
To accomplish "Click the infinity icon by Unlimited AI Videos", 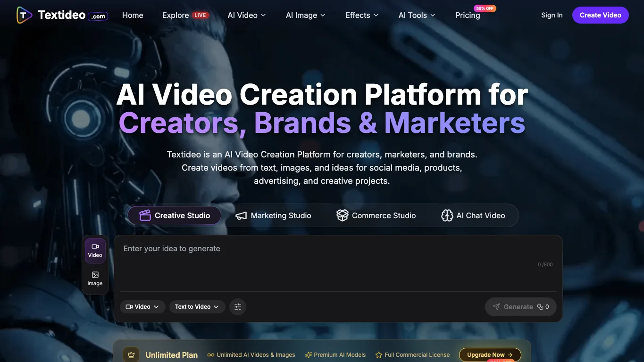I will pos(211,355).
